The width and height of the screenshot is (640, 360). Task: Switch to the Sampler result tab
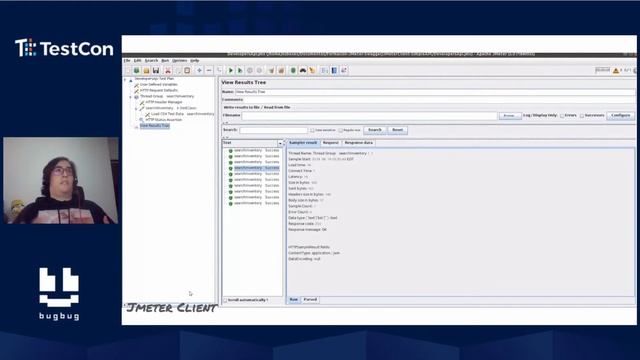click(303, 143)
